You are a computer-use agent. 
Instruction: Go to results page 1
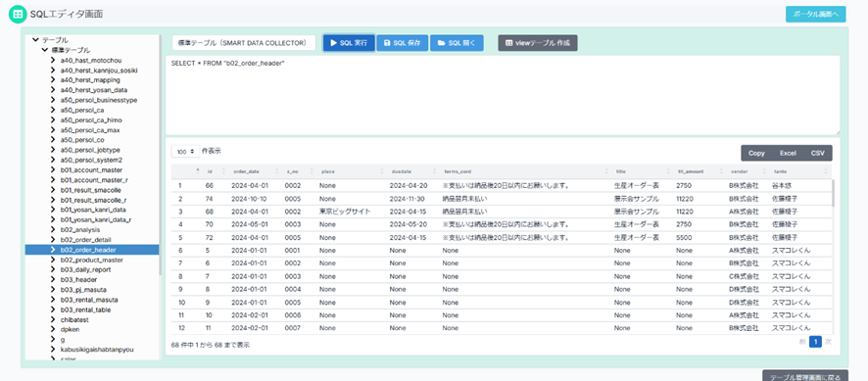pyautogui.click(x=815, y=342)
